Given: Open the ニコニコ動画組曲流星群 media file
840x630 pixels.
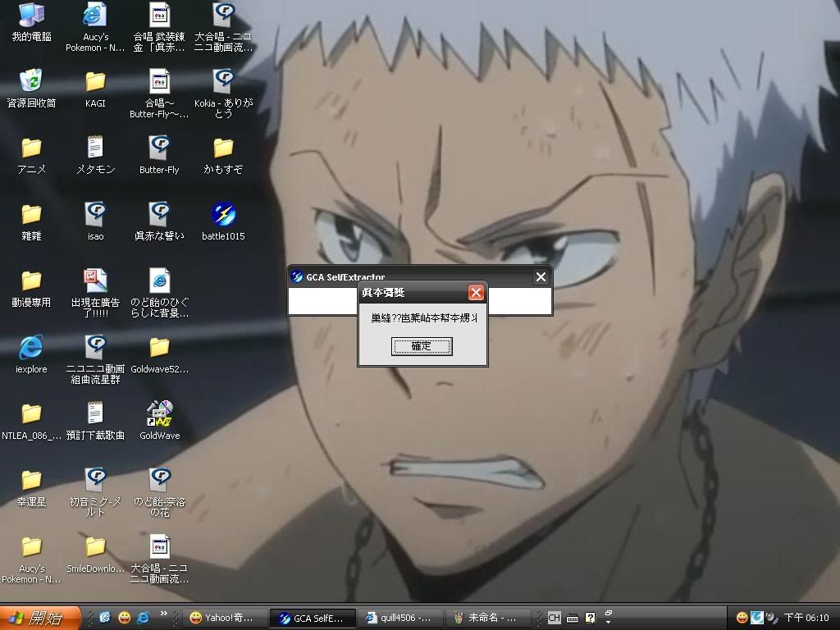Looking at the screenshot, I should coord(95,359).
